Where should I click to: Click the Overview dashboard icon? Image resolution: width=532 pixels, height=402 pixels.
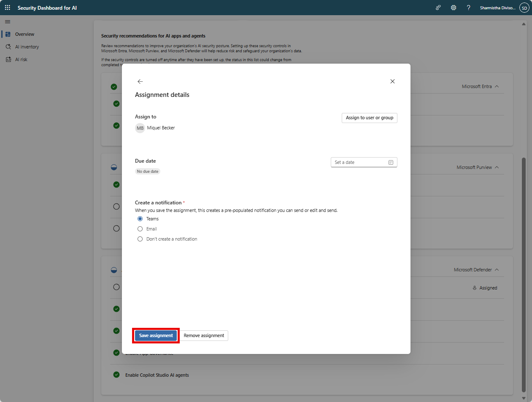coord(8,34)
